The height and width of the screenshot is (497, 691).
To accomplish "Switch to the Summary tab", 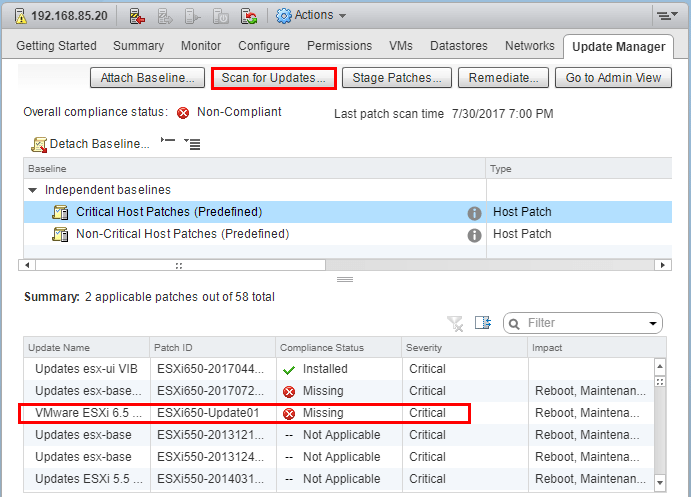I will pyautogui.click(x=138, y=46).
